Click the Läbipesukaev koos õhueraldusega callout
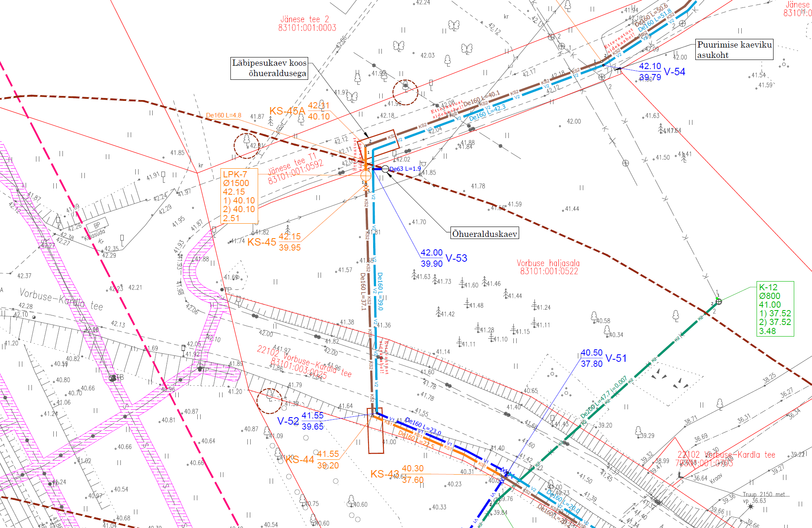 (x=269, y=68)
